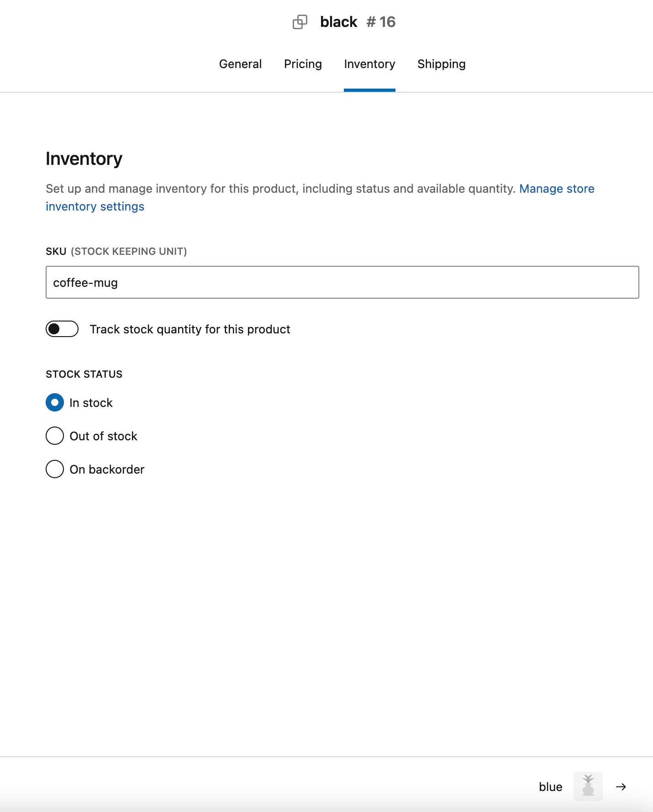The height and width of the screenshot is (812, 653).
Task: Set stock status to "On backorder"
Action: coord(54,469)
